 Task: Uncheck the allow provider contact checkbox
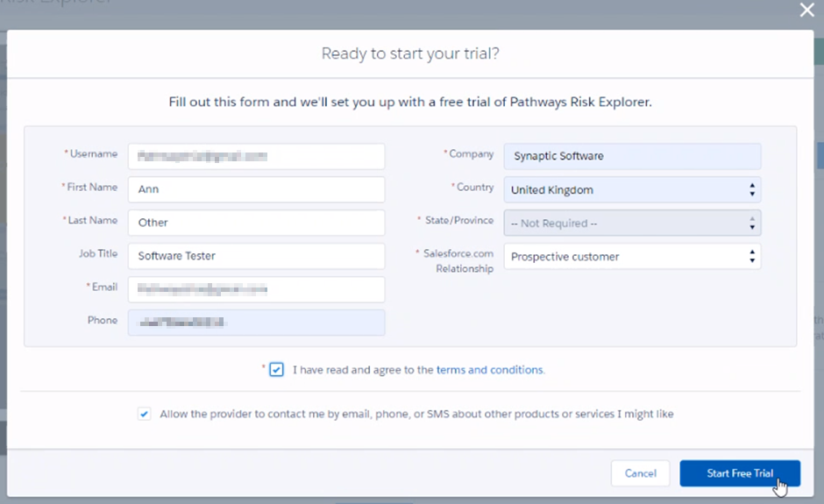pyautogui.click(x=145, y=414)
